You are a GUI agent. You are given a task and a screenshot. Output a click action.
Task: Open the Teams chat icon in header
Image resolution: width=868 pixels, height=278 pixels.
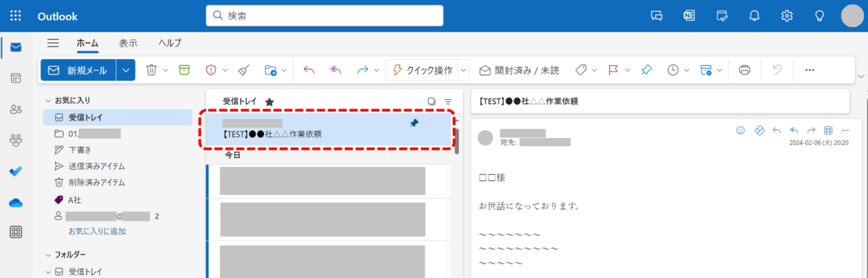[x=657, y=15]
